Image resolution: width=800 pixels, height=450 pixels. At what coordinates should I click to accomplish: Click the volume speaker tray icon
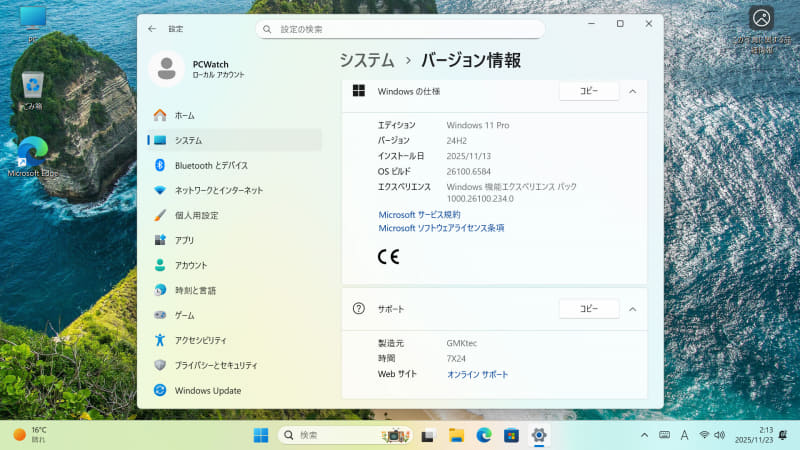719,435
